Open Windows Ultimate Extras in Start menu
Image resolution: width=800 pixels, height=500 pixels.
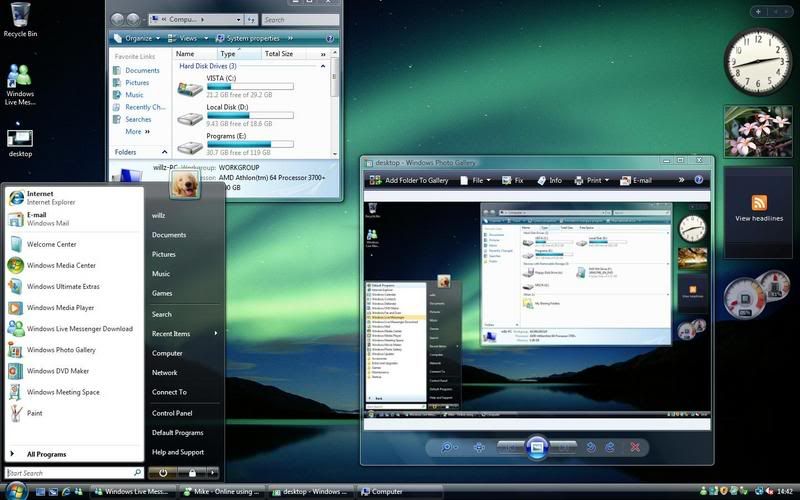(73, 287)
